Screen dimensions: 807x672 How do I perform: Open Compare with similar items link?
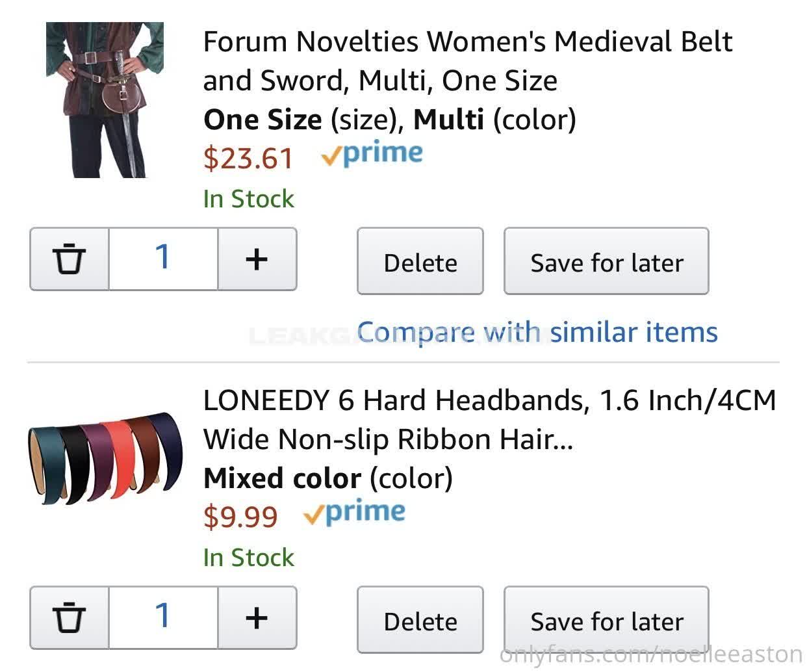[x=537, y=332]
